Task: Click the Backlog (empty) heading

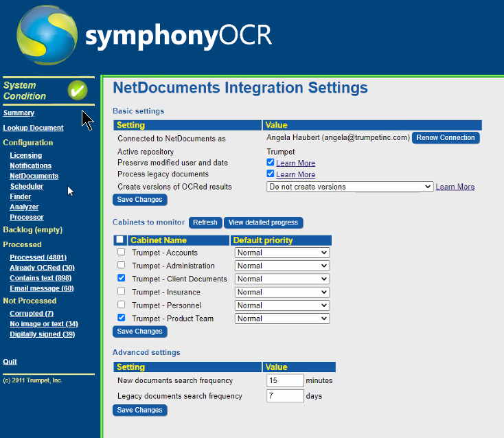Action: coord(33,230)
